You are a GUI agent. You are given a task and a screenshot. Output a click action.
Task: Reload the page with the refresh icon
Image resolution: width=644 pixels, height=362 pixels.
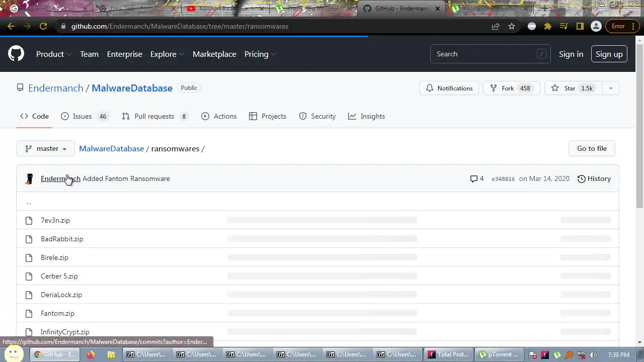pos(43,26)
